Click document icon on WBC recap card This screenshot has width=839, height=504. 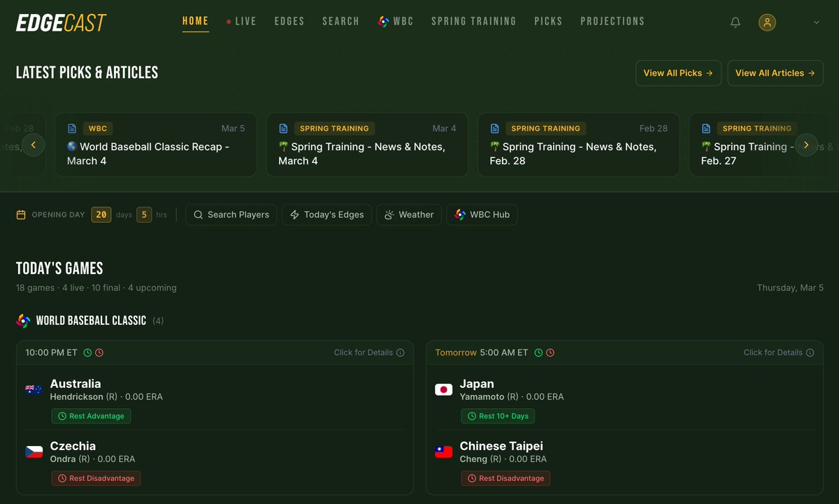[x=72, y=129]
